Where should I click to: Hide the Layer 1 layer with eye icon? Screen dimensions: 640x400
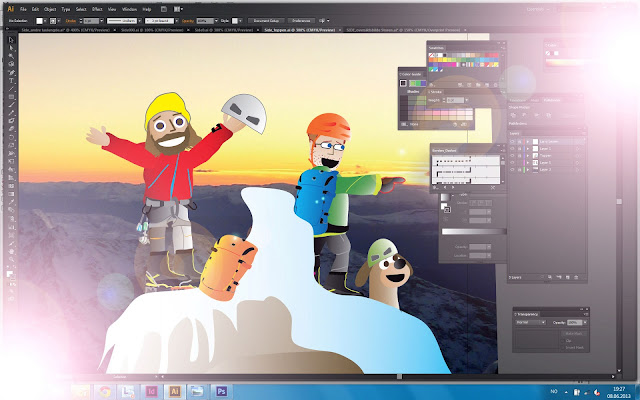pos(512,149)
